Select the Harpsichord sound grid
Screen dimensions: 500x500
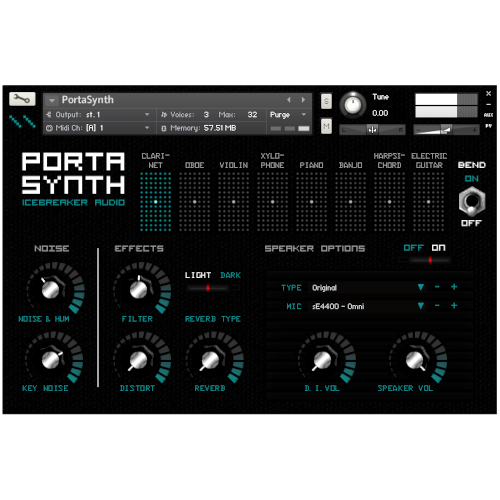(390, 202)
